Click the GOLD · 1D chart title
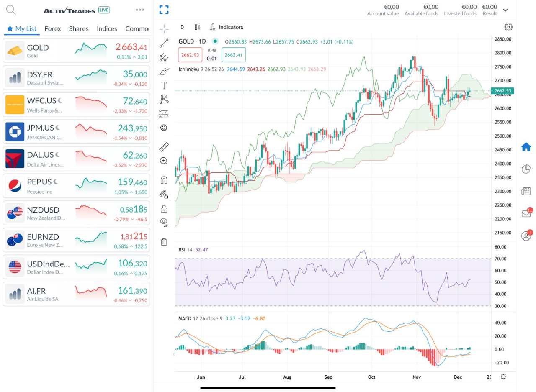 192,41
